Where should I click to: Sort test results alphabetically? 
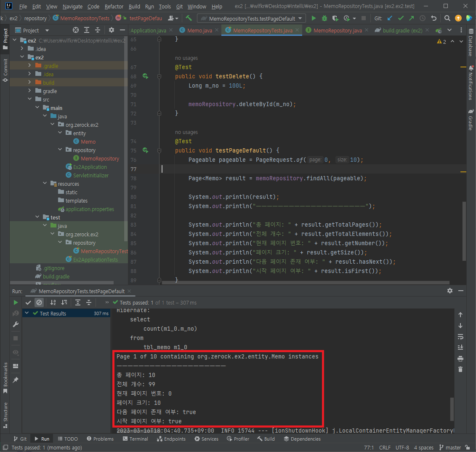[x=53, y=302]
